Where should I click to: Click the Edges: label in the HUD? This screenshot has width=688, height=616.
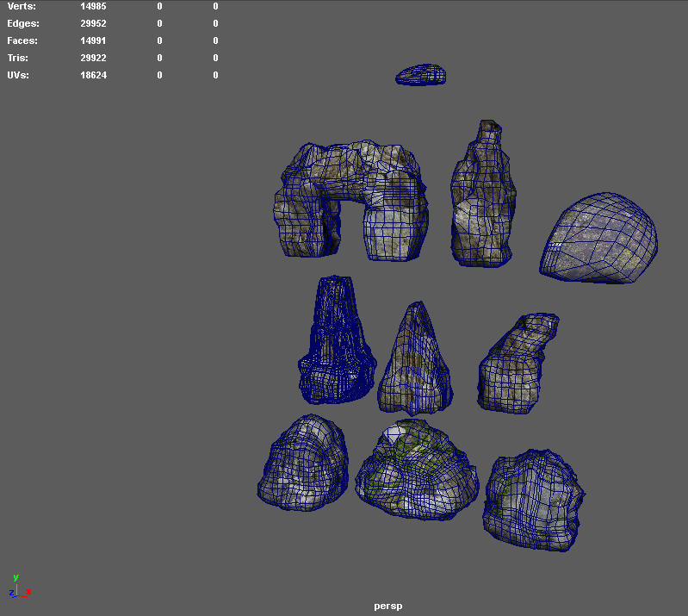click(x=22, y=24)
